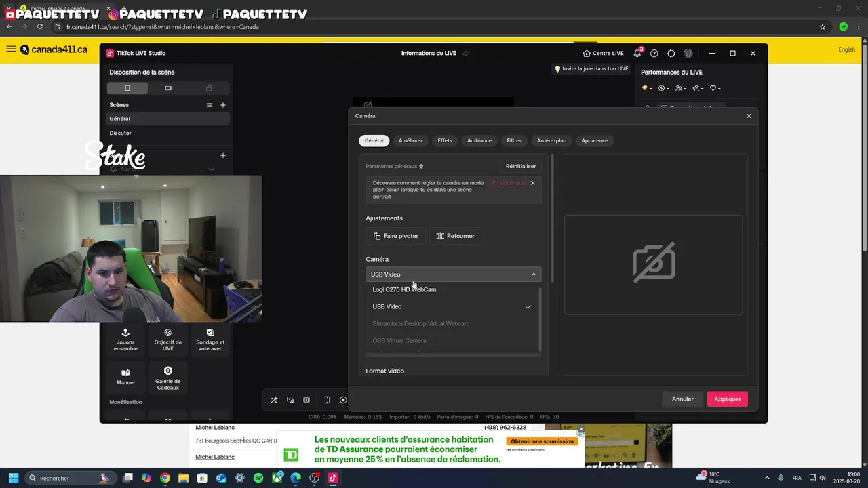Screen dimensions: 868x488
Task: Open the scenes list menu icon
Action: 210,105
